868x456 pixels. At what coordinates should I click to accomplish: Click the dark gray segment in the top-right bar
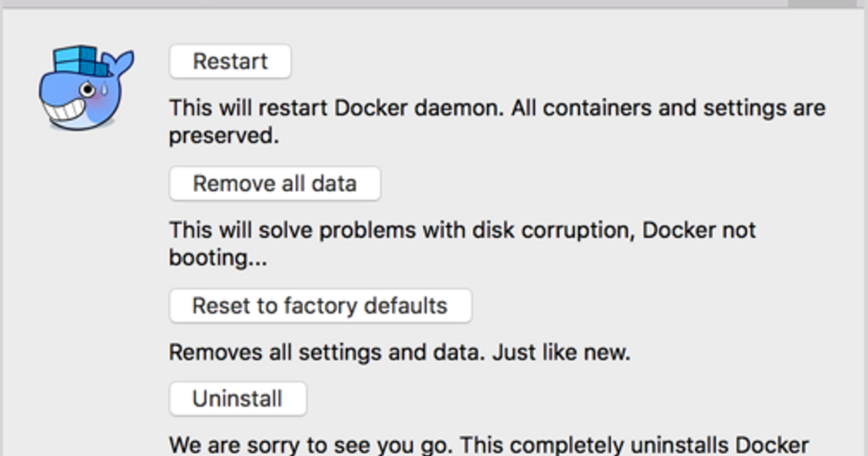(821, 4)
